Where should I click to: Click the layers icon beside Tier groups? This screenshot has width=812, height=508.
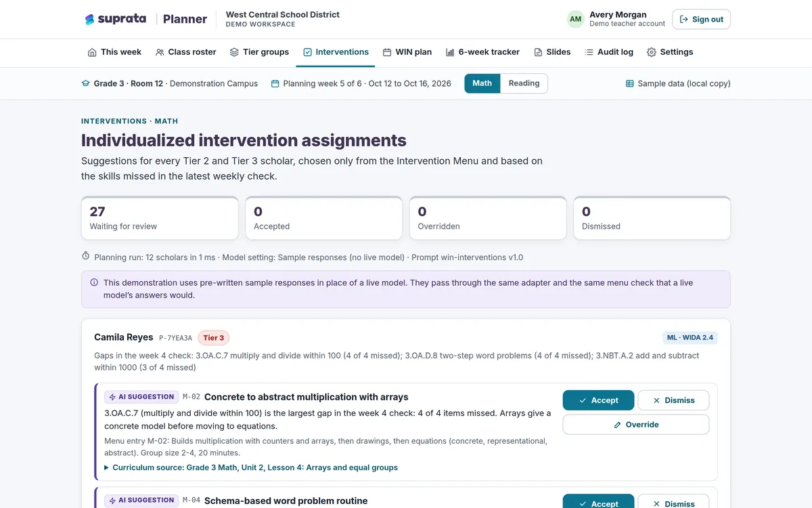[234, 52]
